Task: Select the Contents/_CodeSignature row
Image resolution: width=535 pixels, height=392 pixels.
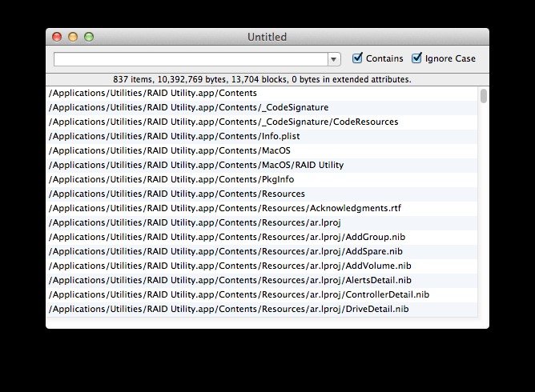Action: [262, 107]
